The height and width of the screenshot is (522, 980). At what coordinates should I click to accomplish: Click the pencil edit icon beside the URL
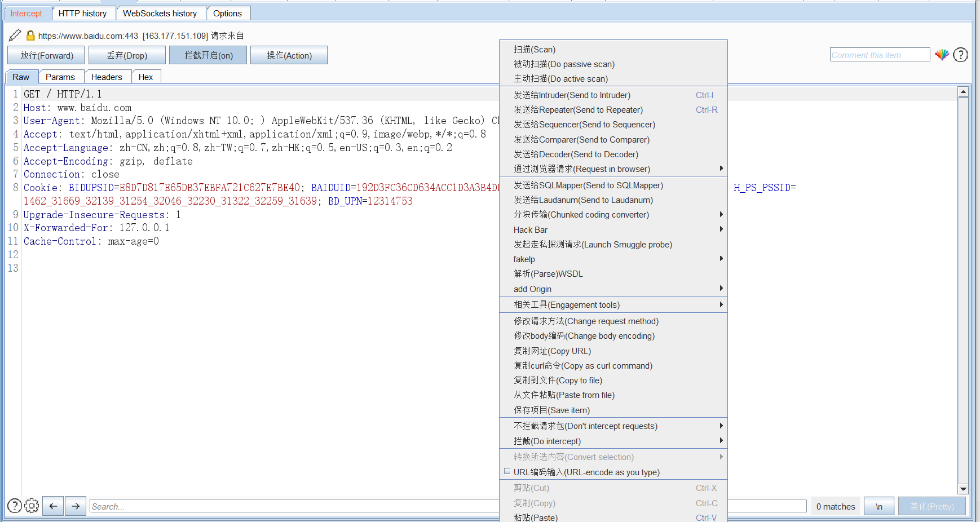[x=15, y=36]
